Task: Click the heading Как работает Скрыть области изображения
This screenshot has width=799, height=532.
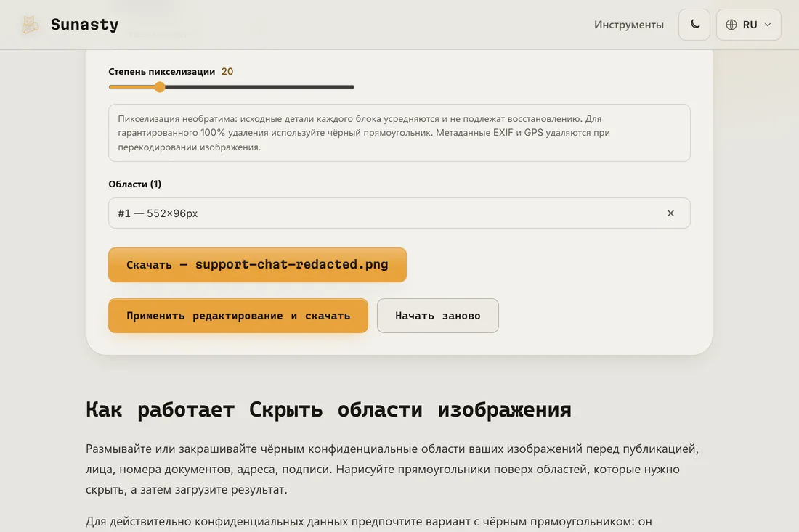Action: pos(328,409)
